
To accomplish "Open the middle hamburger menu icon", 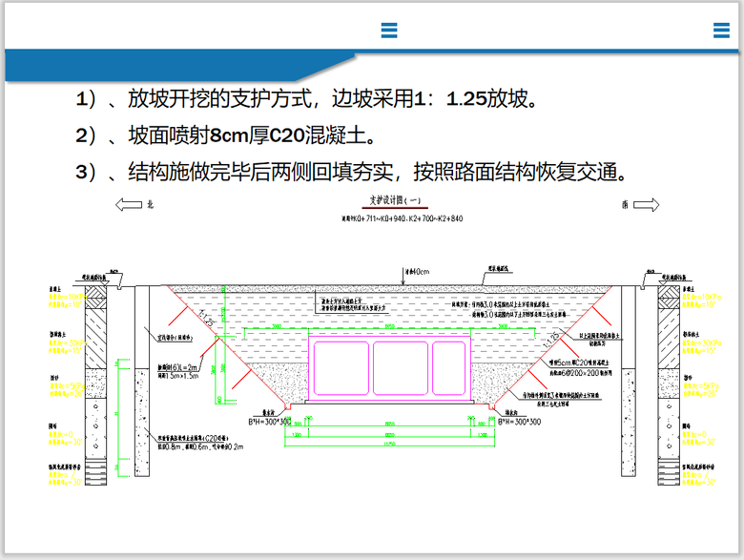I will pyautogui.click(x=389, y=30).
